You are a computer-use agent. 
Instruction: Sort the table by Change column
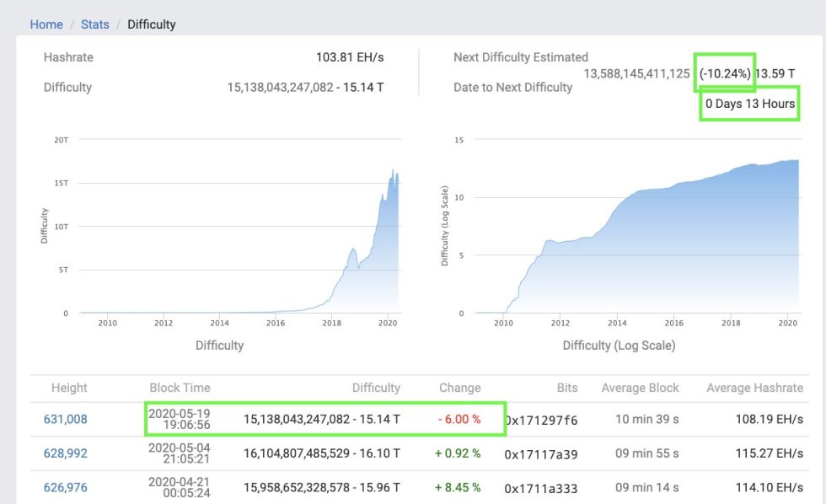(459, 388)
